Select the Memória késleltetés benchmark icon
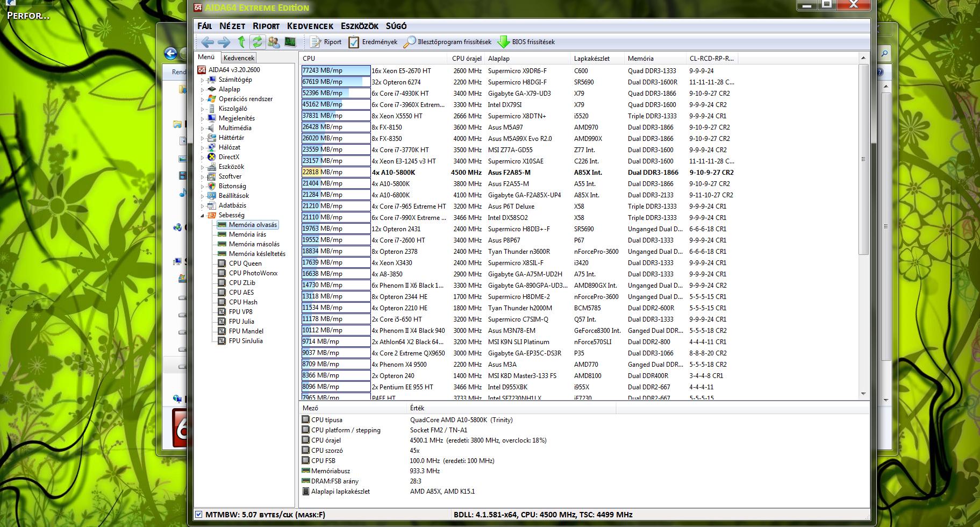 221,254
